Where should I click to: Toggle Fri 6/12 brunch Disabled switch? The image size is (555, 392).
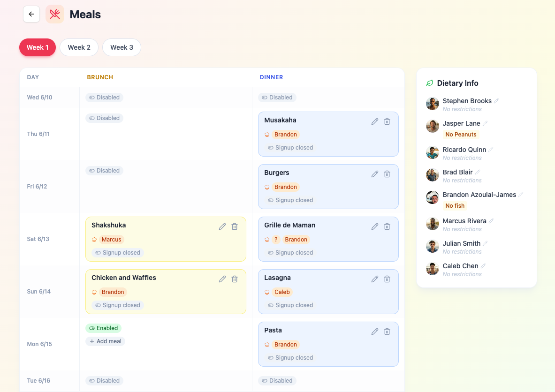point(105,171)
